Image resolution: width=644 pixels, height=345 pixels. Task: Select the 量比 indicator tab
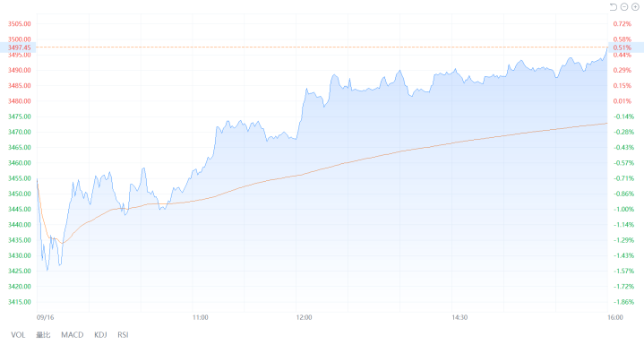coord(43,335)
